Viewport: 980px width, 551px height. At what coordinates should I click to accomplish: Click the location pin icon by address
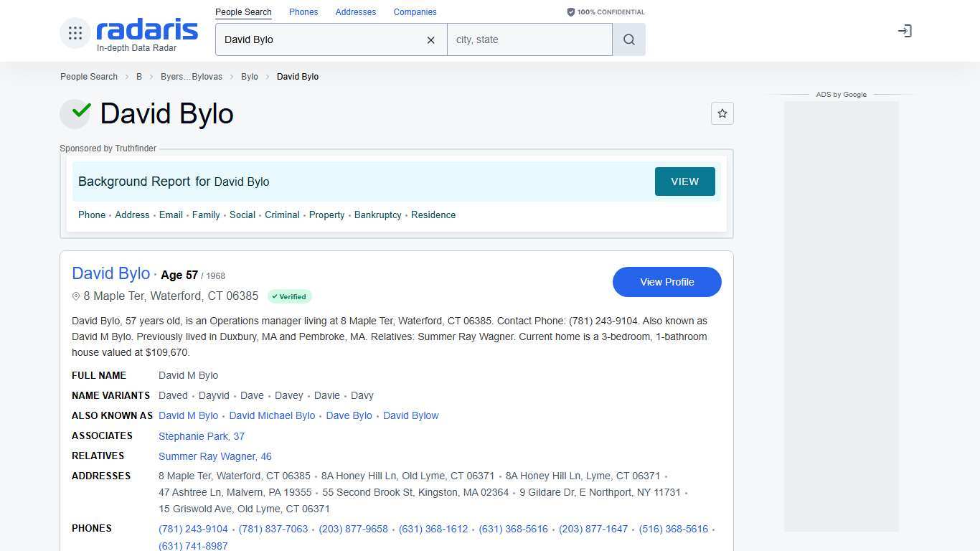click(76, 296)
